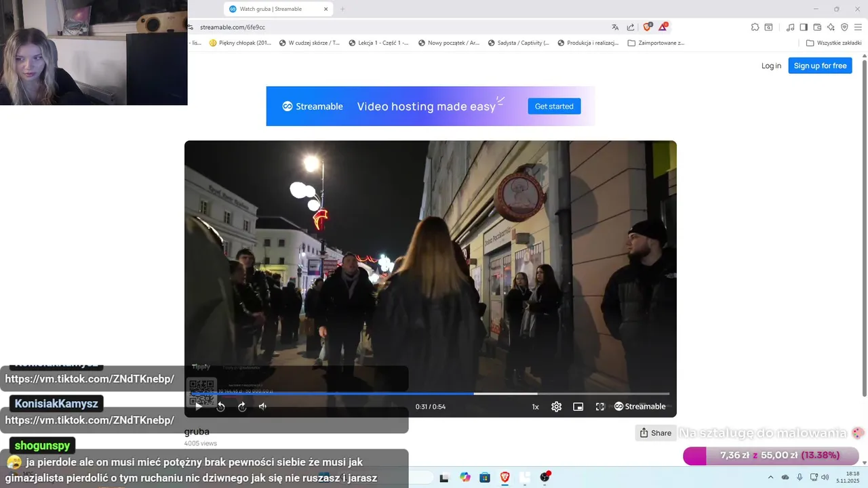Click the 0:31 / 0:54 timestamp
The width and height of the screenshot is (868, 488).
coord(431,407)
